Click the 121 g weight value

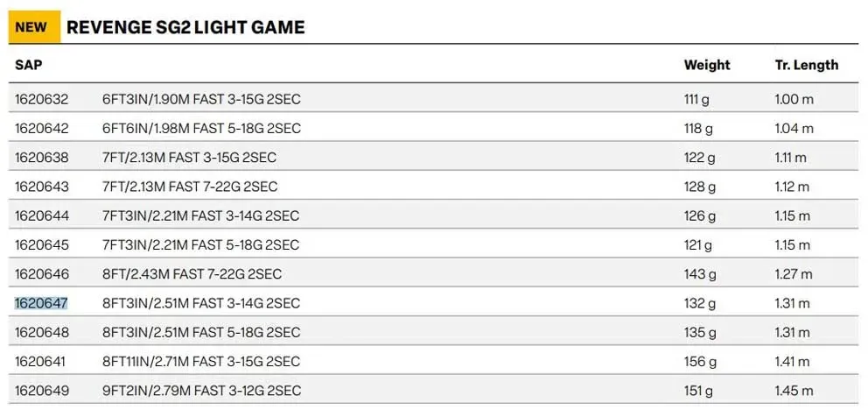pos(698,245)
